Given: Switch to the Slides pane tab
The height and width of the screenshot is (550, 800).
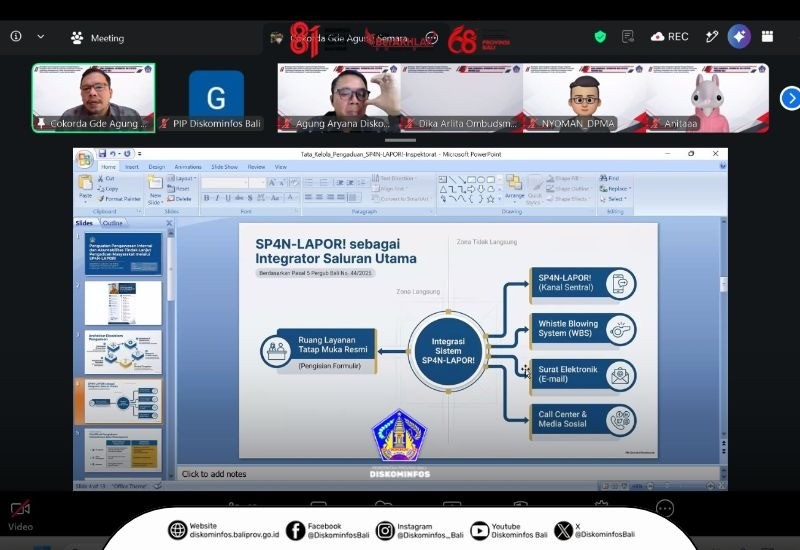Looking at the screenshot, I should [x=84, y=223].
